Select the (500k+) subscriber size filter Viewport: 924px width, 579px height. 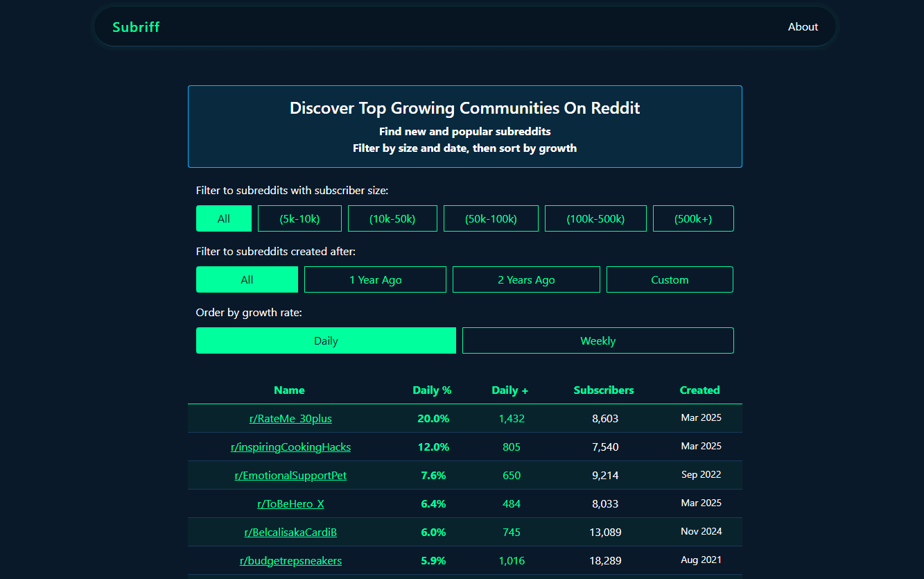pos(693,218)
